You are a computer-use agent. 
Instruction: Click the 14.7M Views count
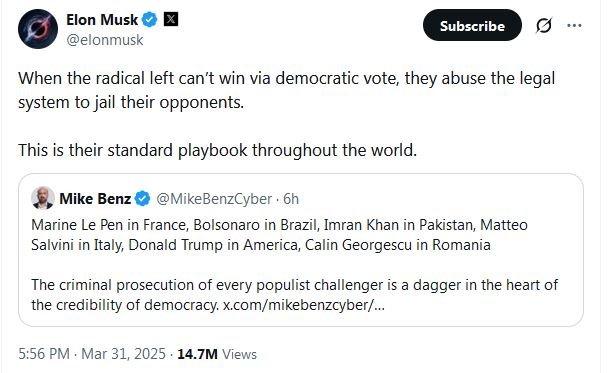point(217,354)
